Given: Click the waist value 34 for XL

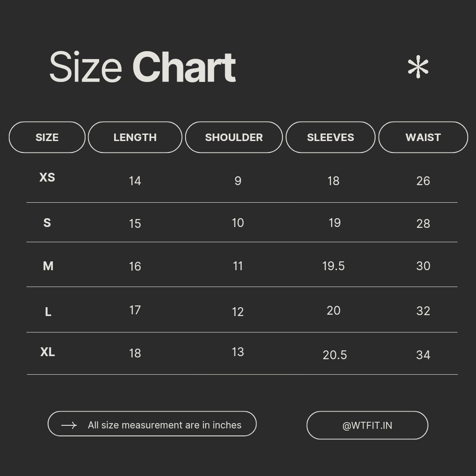Looking at the screenshot, I should pos(423,355).
